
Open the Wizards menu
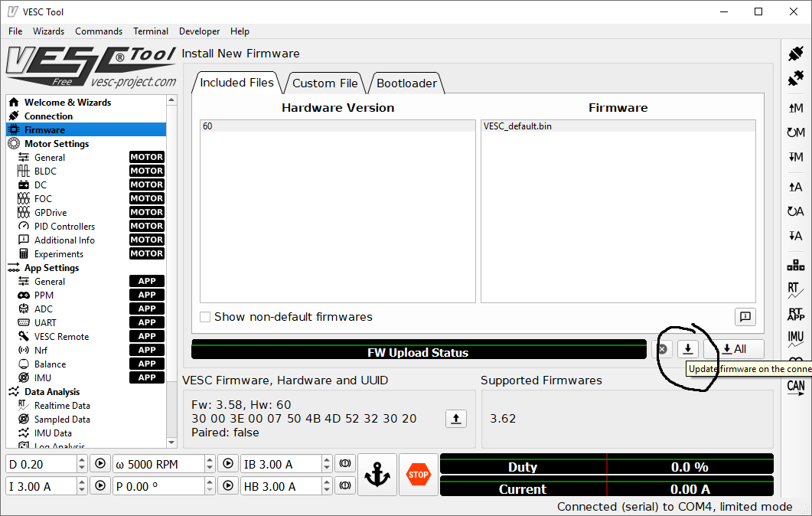pyautogui.click(x=49, y=31)
